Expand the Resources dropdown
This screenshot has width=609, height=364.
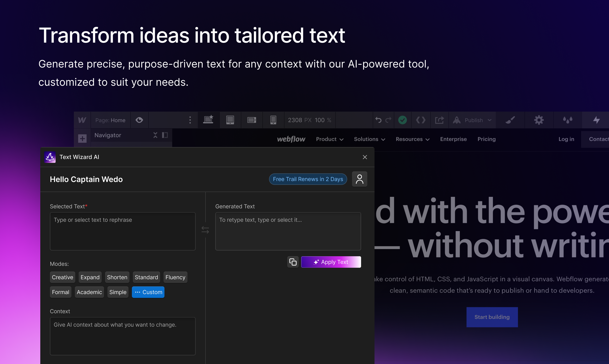(412, 139)
